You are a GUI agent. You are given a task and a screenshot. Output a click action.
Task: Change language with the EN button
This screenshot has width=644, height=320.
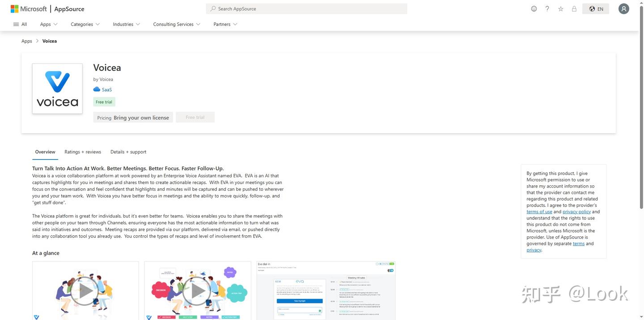(596, 9)
